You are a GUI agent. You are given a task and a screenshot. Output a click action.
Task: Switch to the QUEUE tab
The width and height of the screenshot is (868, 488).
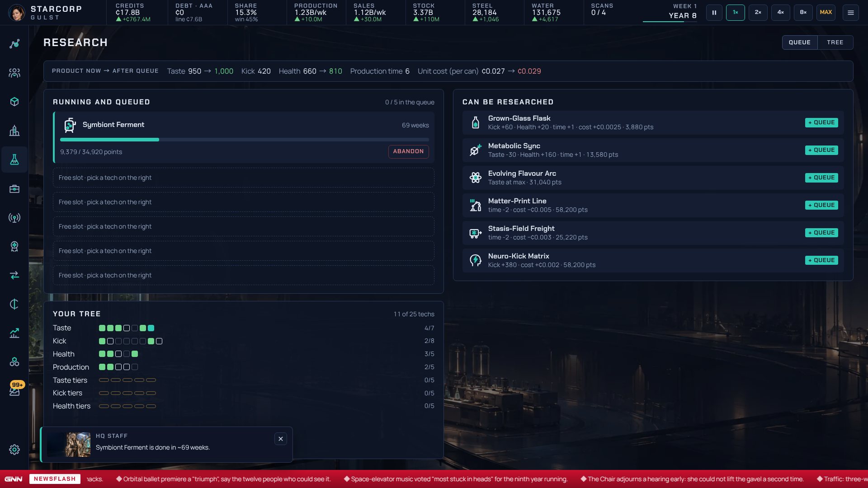click(x=800, y=42)
